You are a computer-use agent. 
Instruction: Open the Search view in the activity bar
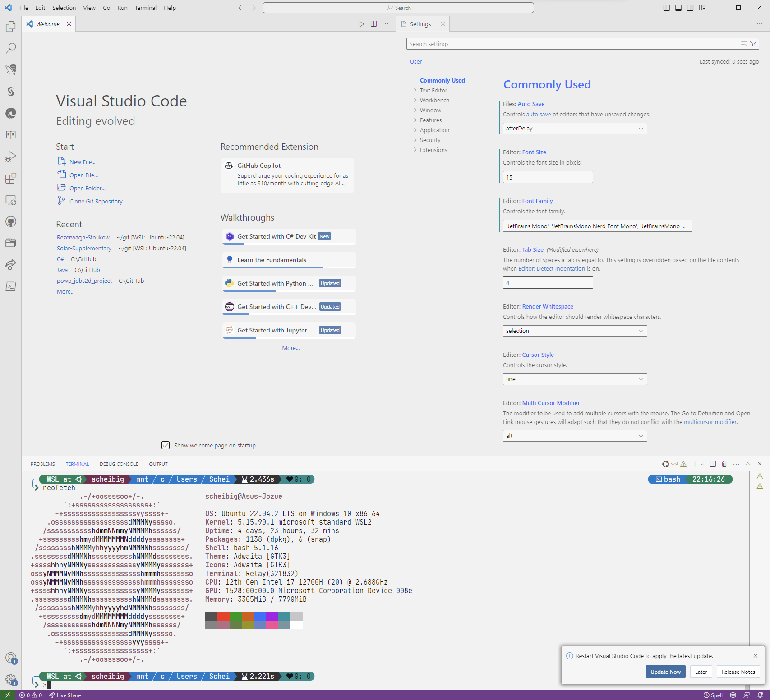(x=11, y=48)
